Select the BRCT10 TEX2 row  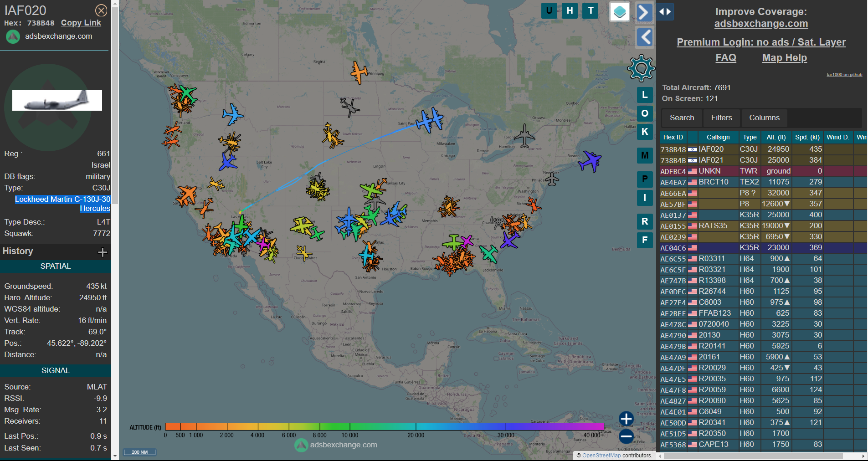pyautogui.click(x=764, y=182)
